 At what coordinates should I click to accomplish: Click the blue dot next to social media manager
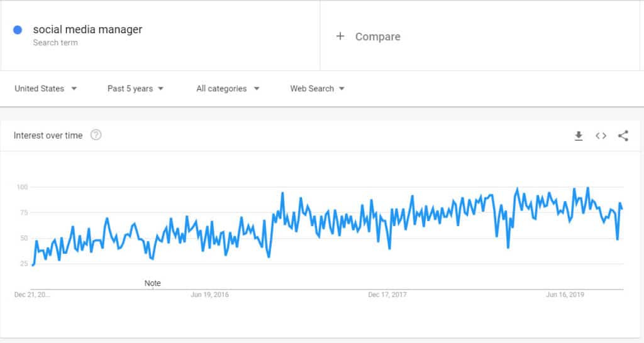[x=18, y=30]
